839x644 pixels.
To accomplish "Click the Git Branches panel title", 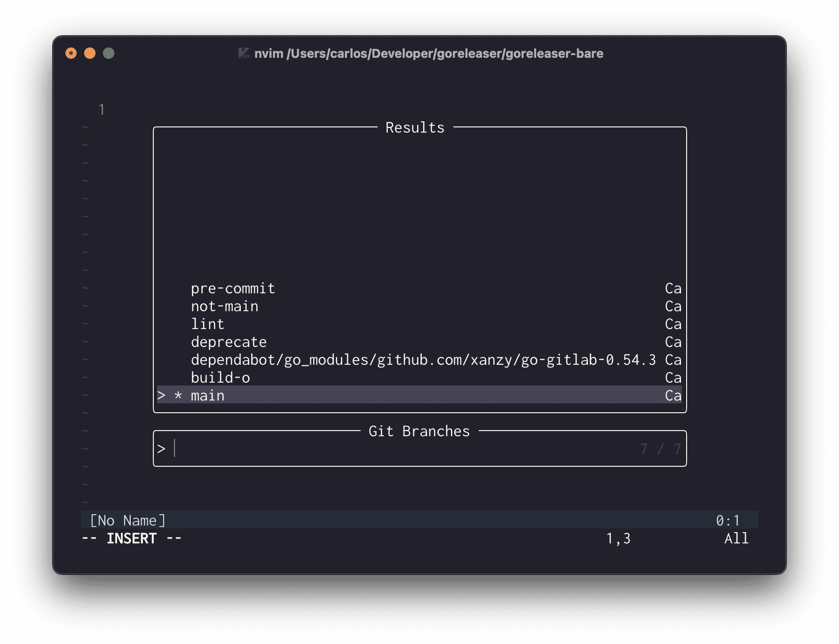I will (x=419, y=431).
